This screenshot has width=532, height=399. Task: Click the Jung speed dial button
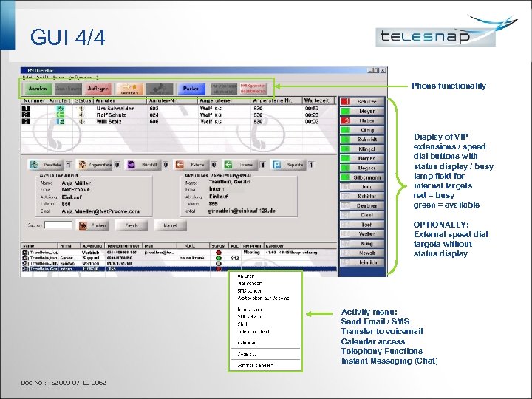click(362, 187)
